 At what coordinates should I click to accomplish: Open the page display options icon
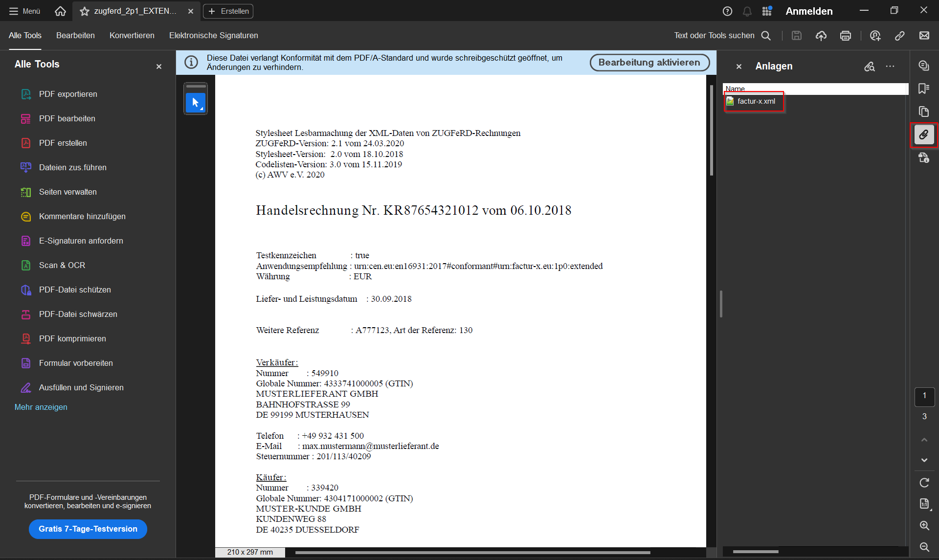[924, 504]
